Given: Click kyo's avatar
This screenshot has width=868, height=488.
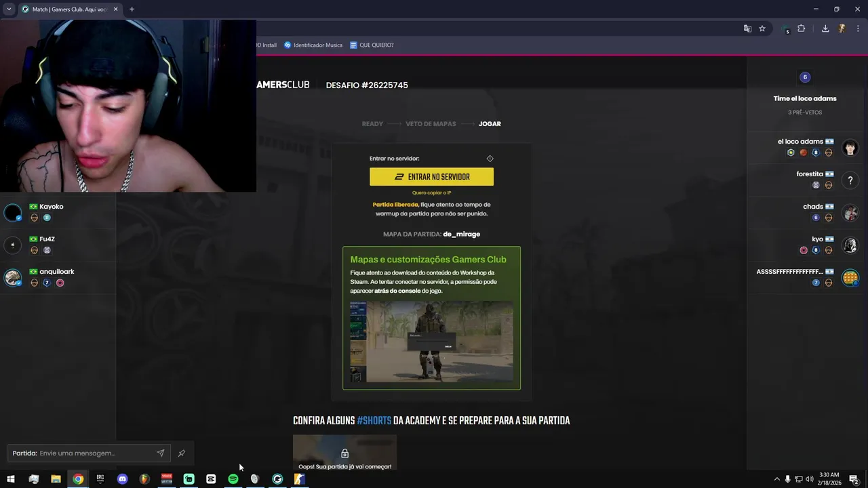Looking at the screenshot, I should click(x=850, y=245).
